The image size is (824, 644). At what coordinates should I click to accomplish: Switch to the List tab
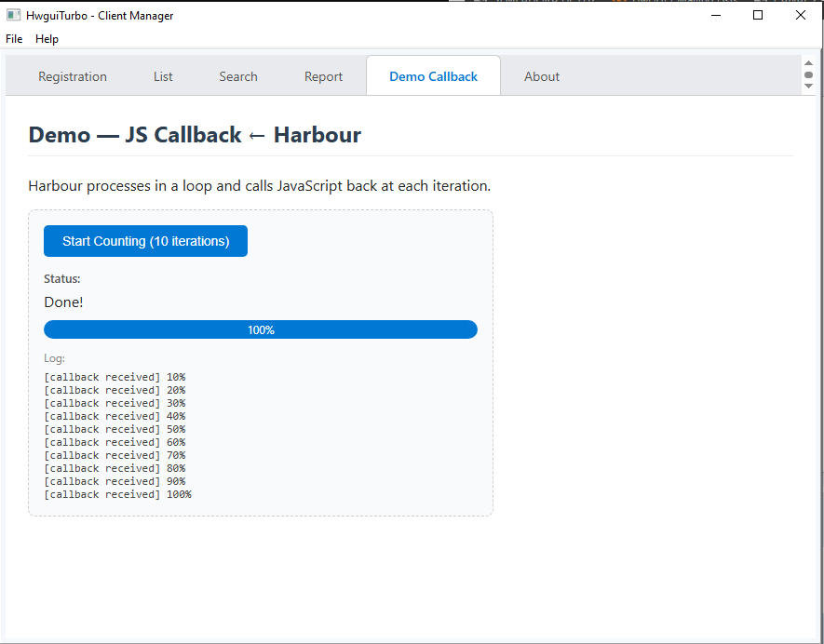[x=163, y=76]
